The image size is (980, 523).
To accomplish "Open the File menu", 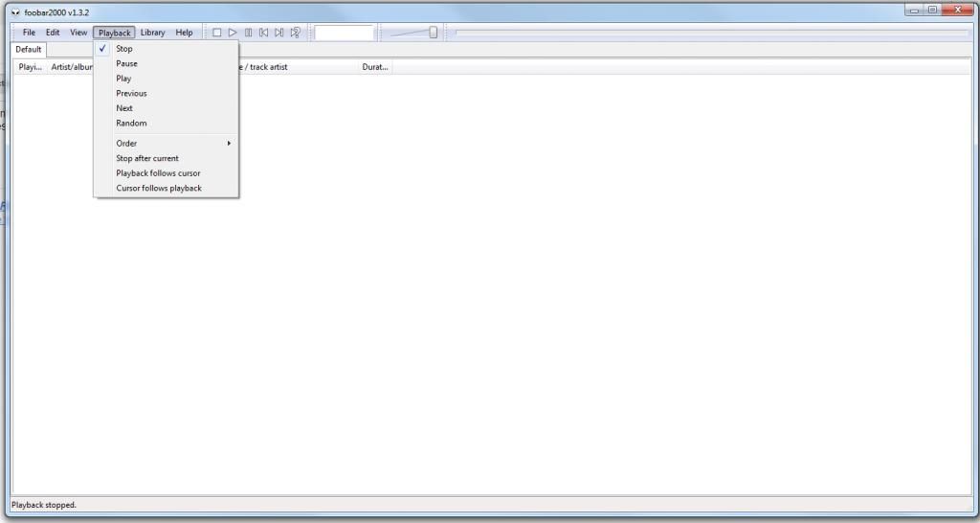I will 29,33.
